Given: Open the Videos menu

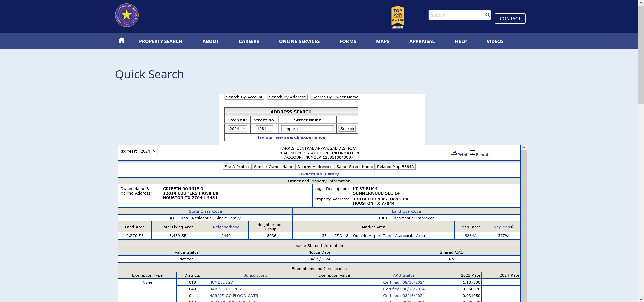Looking at the screenshot, I should point(495,41).
